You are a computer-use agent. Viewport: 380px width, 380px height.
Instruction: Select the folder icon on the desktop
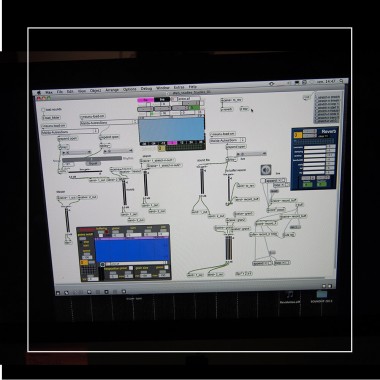tap(322, 294)
